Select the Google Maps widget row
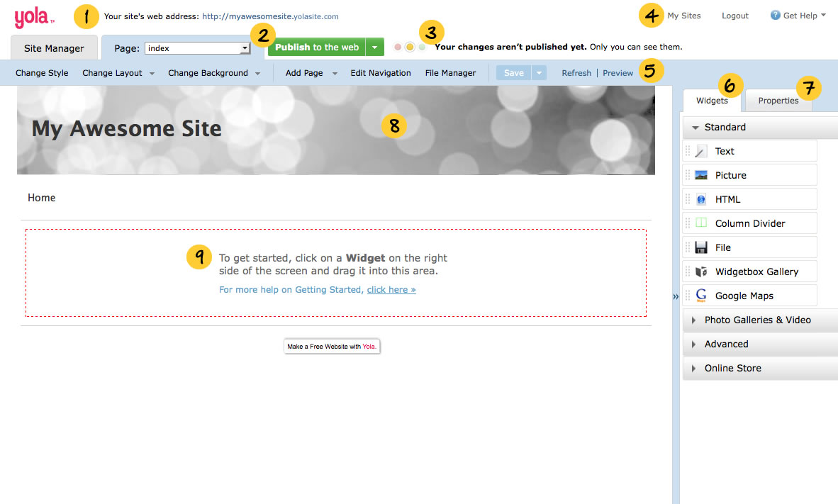 pos(750,296)
